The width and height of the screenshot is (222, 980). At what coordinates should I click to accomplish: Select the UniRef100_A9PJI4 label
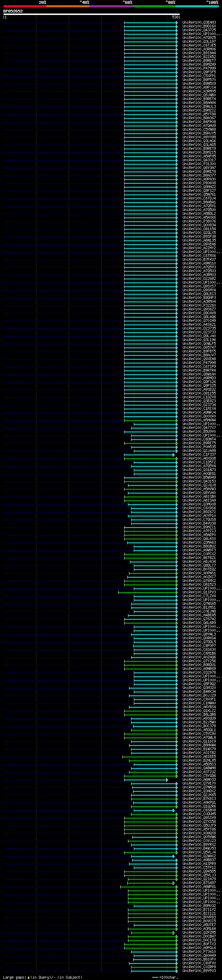199,87
